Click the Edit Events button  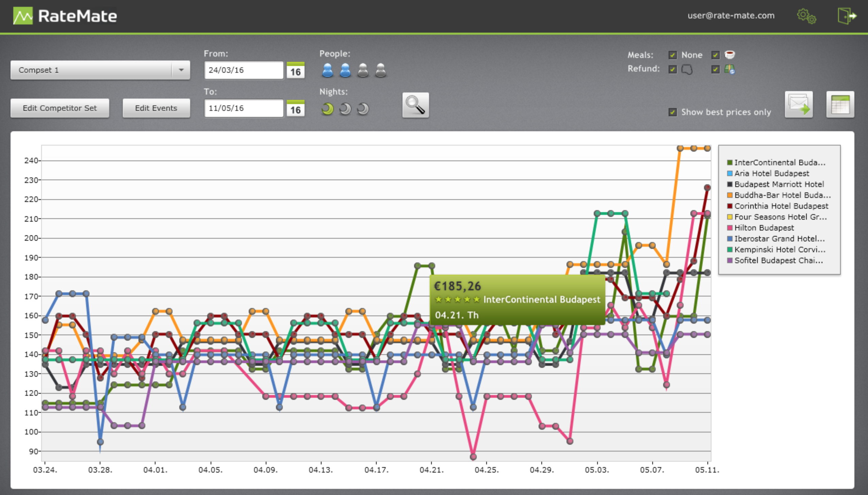coord(156,108)
